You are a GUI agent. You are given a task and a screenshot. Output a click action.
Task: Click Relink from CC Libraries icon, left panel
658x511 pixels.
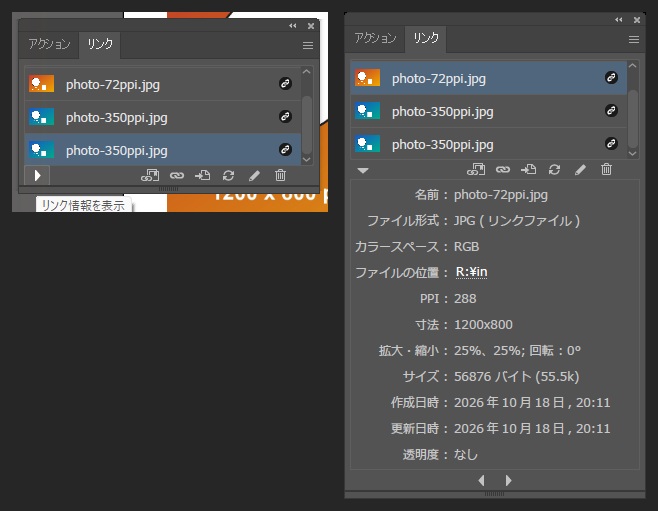(x=150, y=175)
